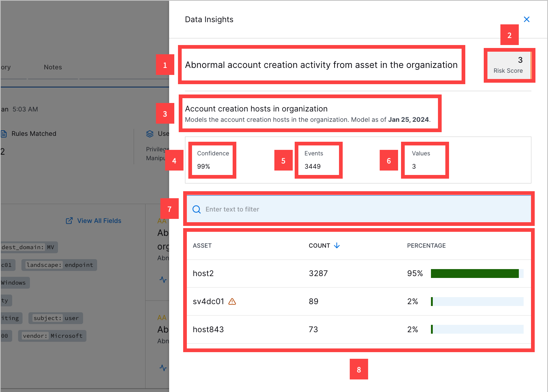This screenshot has width=548, height=392.
Task: Click the warning triangle next to sv4dc01
Action: [x=232, y=302]
